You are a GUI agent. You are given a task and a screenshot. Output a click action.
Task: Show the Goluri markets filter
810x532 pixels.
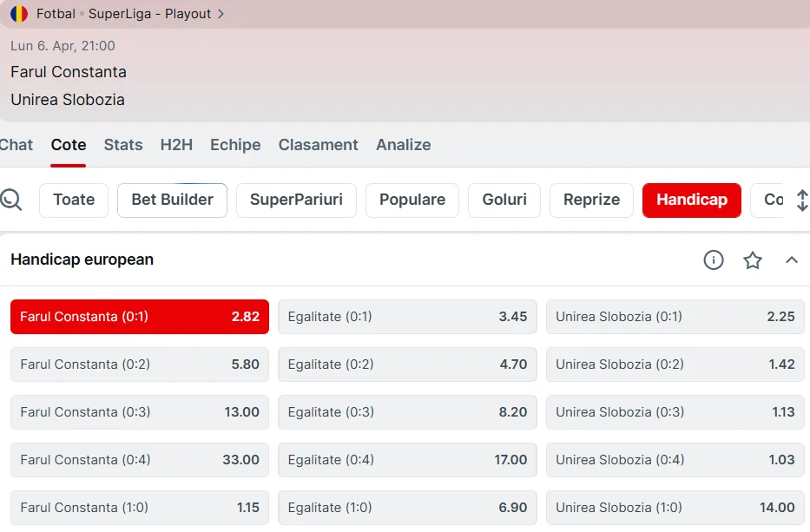point(504,200)
